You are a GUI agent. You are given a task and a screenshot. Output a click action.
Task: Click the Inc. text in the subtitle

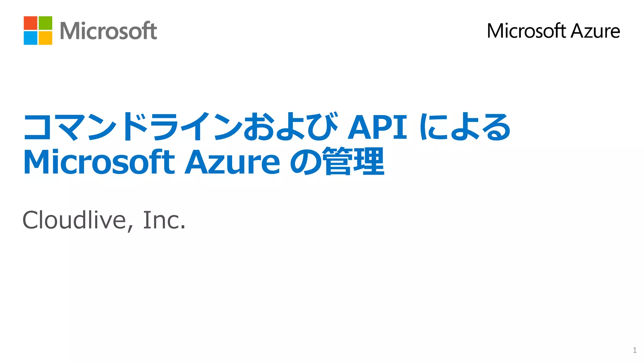164,220
